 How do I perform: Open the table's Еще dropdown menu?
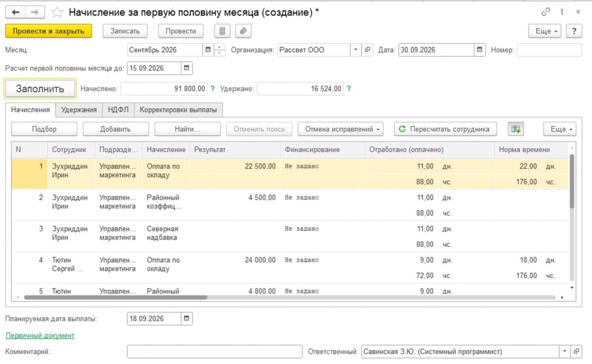[560, 129]
